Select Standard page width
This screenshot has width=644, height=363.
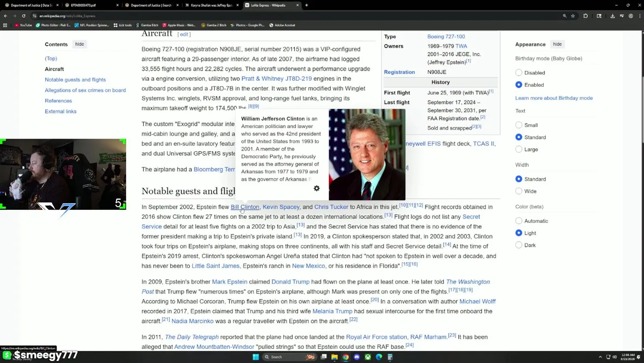pyautogui.click(x=518, y=179)
